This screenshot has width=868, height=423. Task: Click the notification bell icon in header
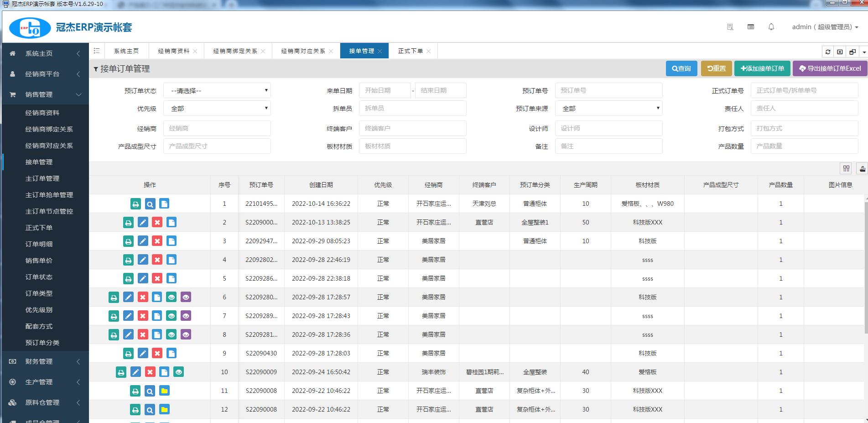click(771, 27)
